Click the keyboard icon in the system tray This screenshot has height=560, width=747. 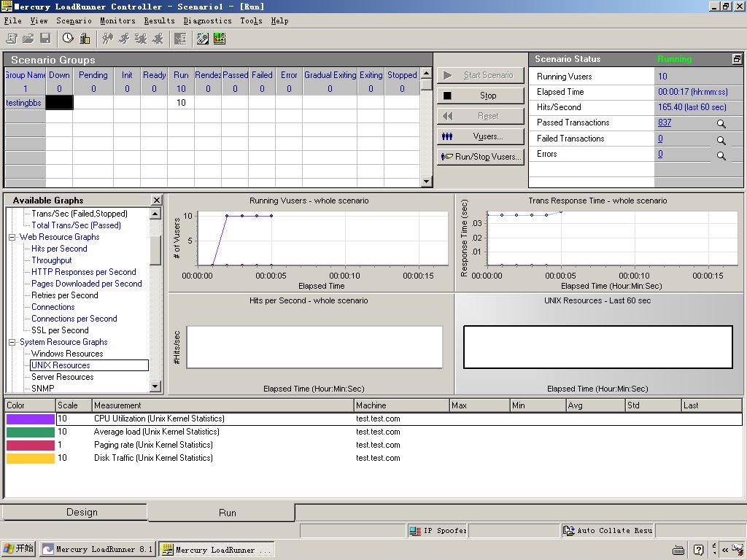[x=678, y=550]
